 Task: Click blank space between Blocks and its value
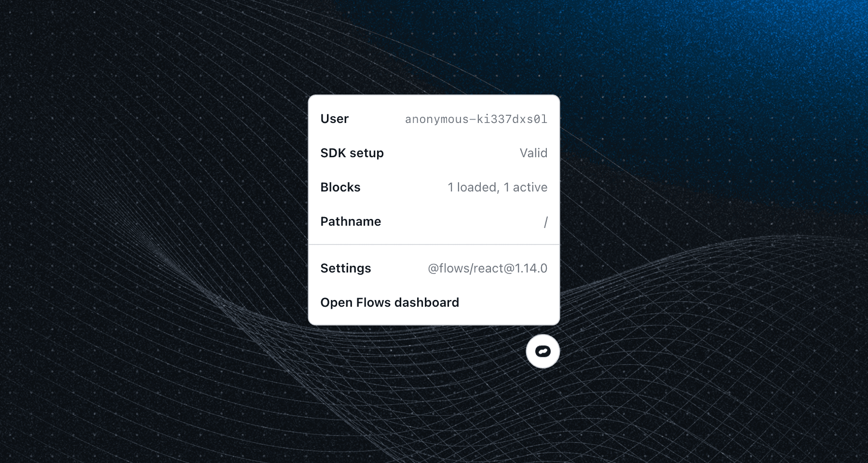click(404, 187)
